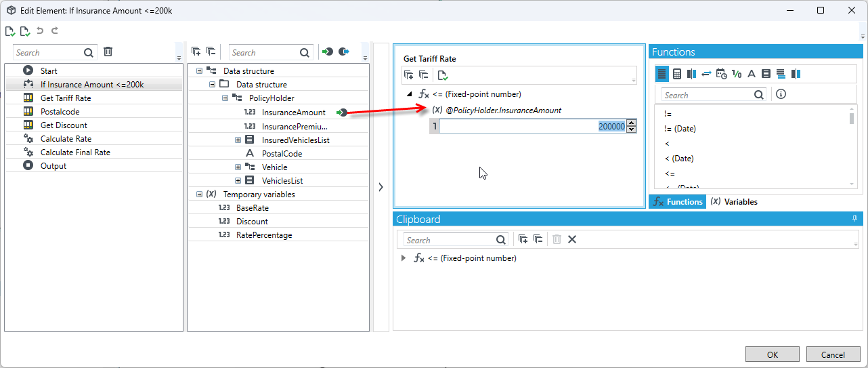Select the BaseRate temporary variable
This screenshot has height=368, width=868.
(x=252, y=207)
